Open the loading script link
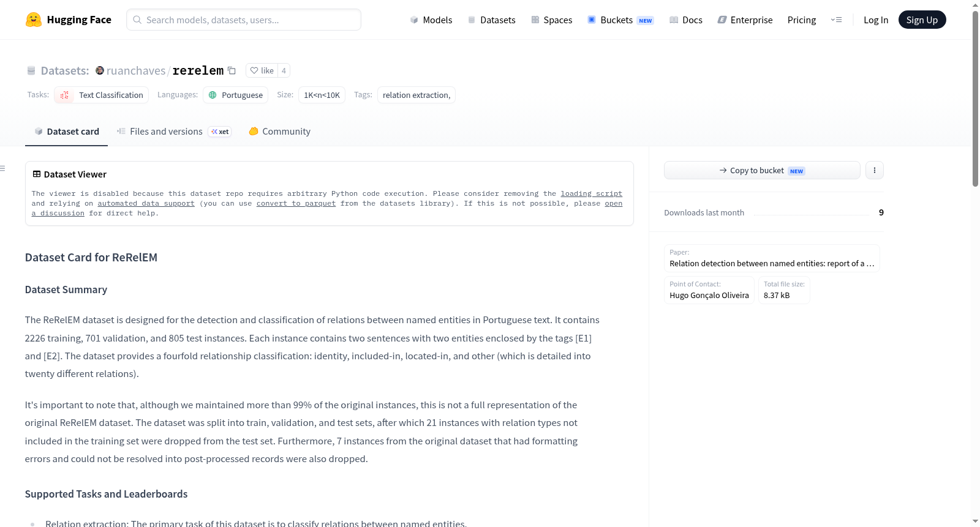Image resolution: width=980 pixels, height=527 pixels. pos(591,193)
